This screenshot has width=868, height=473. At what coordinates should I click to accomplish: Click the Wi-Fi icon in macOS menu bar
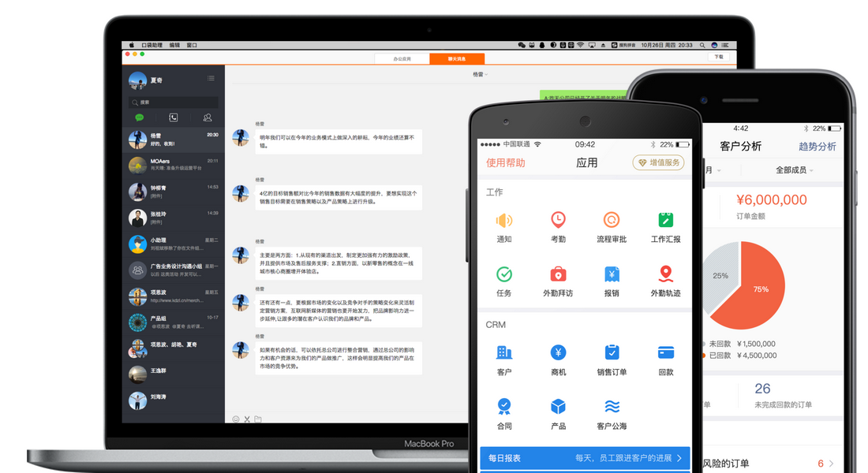pyautogui.click(x=580, y=46)
